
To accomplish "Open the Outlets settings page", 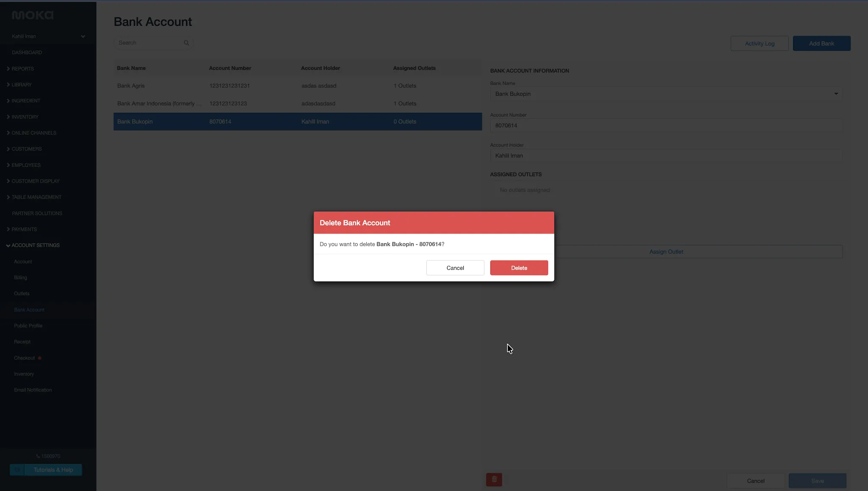I will (x=22, y=294).
